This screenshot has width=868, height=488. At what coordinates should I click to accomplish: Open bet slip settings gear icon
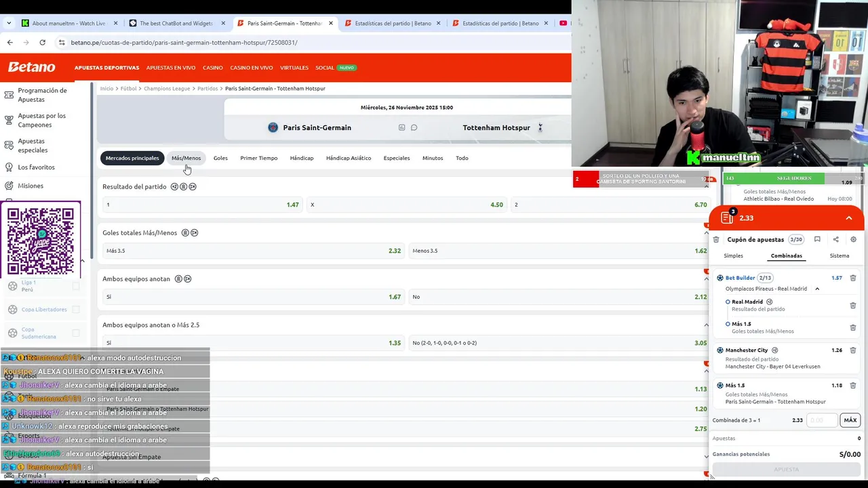pyautogui.click(x=853, y=239)
